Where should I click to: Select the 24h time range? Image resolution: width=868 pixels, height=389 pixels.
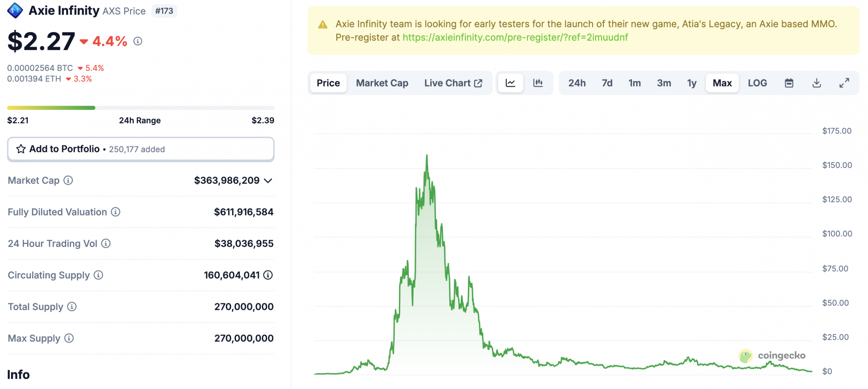(x=577, y=83)
